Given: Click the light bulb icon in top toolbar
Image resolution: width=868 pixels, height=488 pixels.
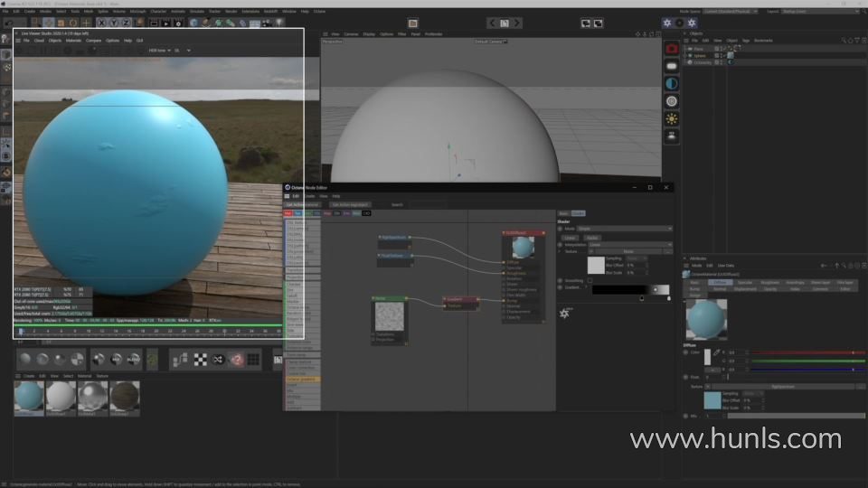Looking at the screenshot, I should pos(281,23).
